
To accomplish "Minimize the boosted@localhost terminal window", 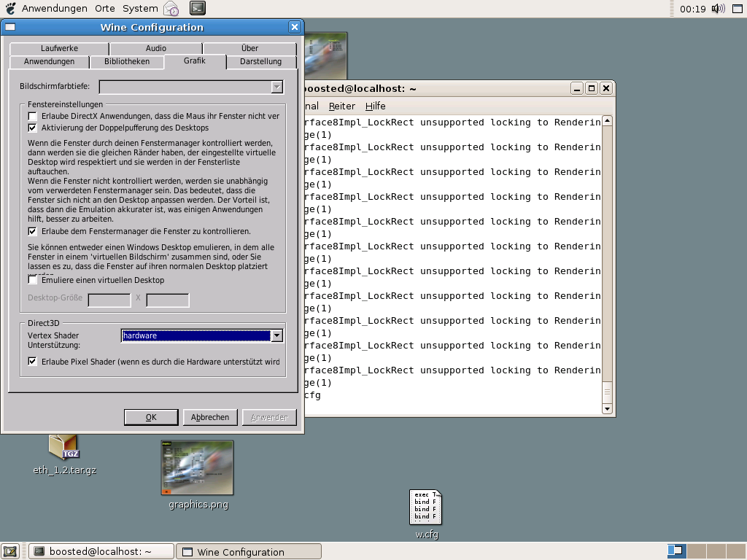I will [x=576, y=88].
